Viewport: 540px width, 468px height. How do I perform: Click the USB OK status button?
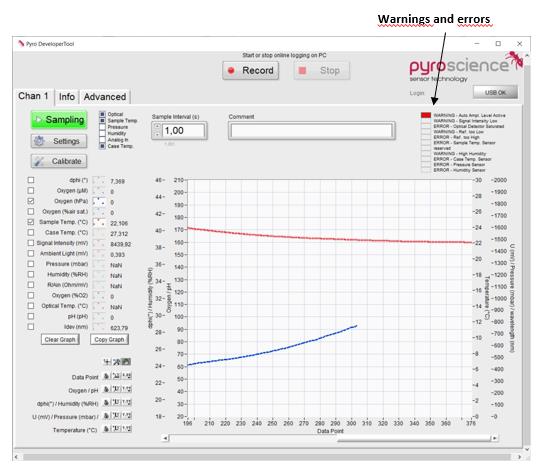click(x=495, y=92)
